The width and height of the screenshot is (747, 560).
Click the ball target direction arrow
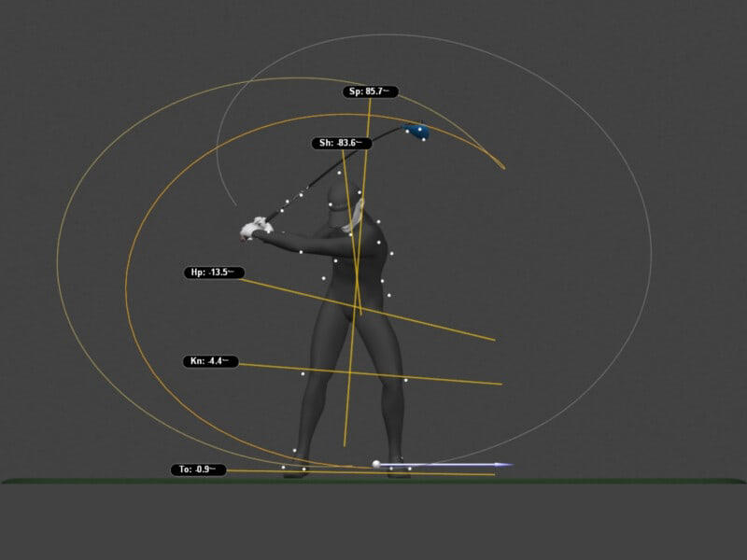pos(445,464)
